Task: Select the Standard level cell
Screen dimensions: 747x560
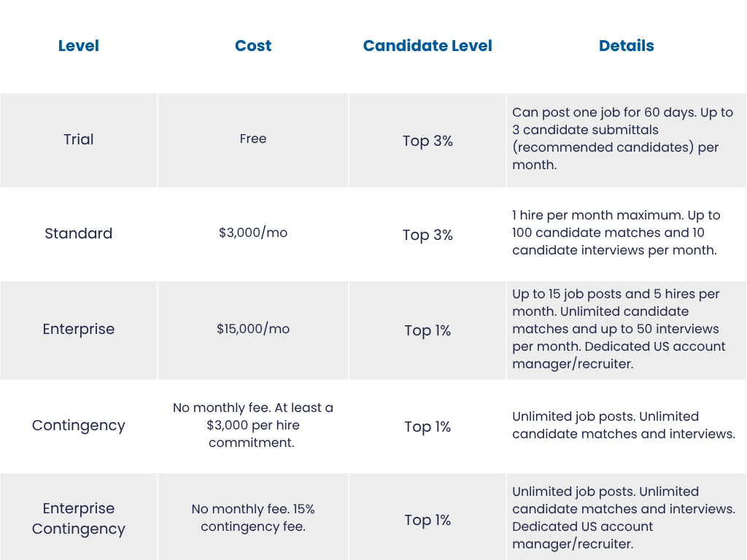Action: [x=79, y=233]
